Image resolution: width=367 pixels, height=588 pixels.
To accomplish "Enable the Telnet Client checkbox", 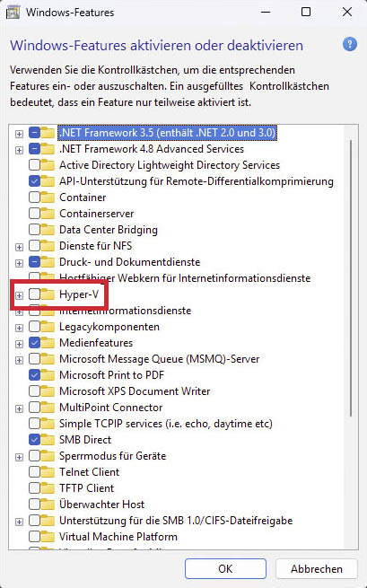I will (34, 472).
